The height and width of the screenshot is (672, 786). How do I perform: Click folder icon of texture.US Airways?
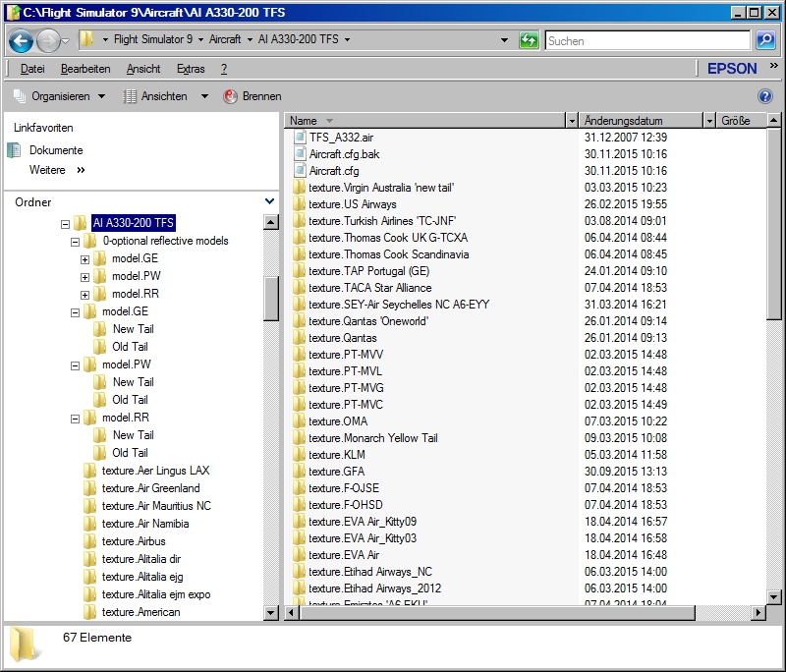click(299, 204)
